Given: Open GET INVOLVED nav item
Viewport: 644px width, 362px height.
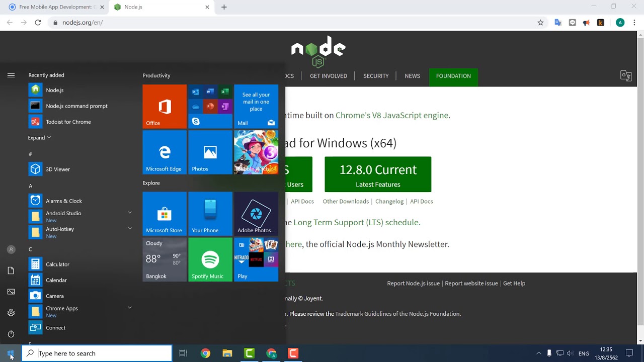Looking at the screenshot, I should (x=329, y=76).
